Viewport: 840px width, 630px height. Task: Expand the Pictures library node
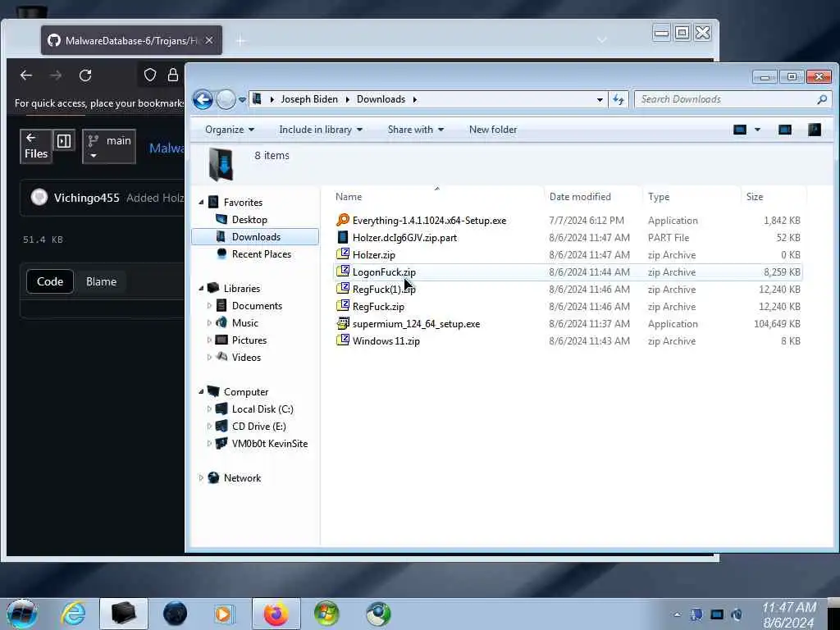[x=209, y=340]
